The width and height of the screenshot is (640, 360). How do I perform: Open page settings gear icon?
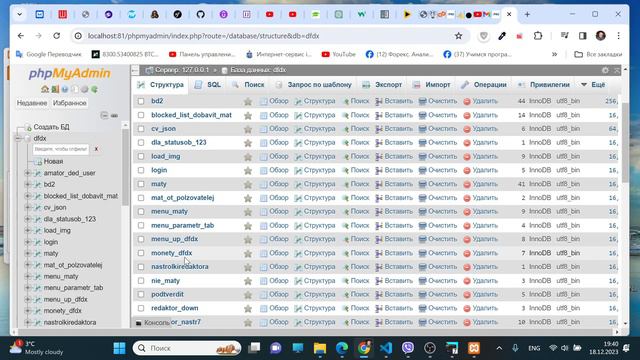[x=605, y=70]
